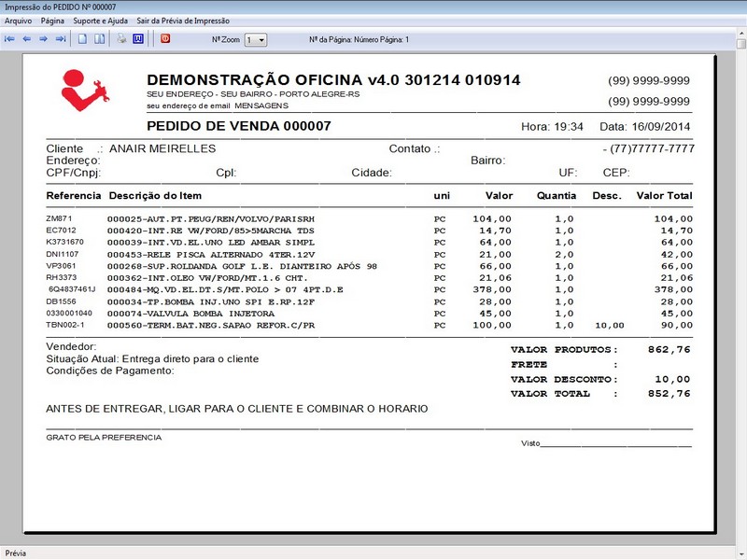Select the two-page view icon
This screenshot has width=747, height=560.
coord(99,37)
